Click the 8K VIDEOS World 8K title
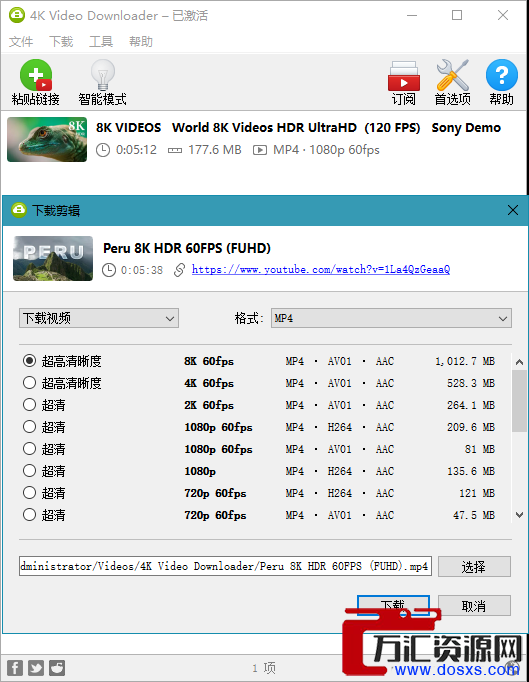Screen dimensions: 529x682 (298, 128)
